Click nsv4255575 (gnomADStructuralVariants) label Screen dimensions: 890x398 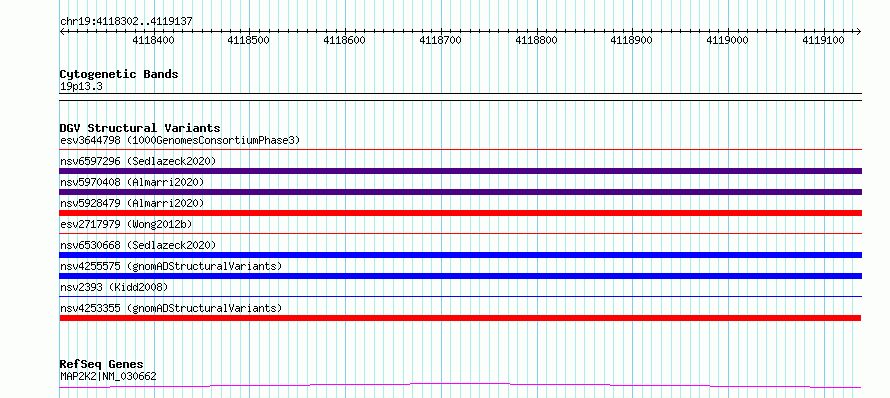point(171,266)
